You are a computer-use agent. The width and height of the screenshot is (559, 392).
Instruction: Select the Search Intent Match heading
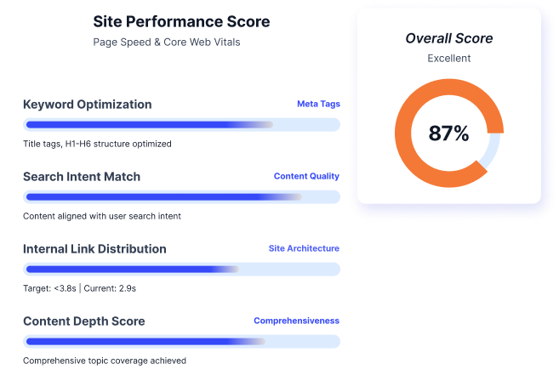(82, 177)
